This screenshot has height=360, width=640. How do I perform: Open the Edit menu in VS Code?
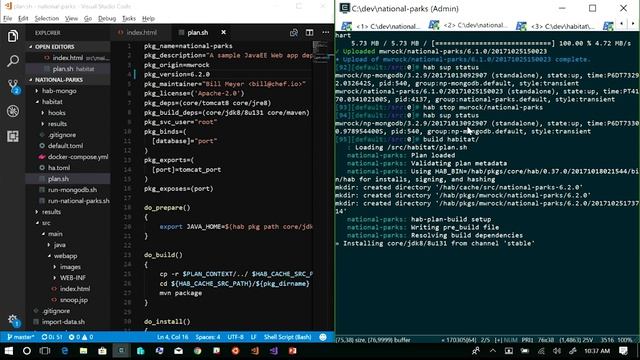tap(23, 18)
